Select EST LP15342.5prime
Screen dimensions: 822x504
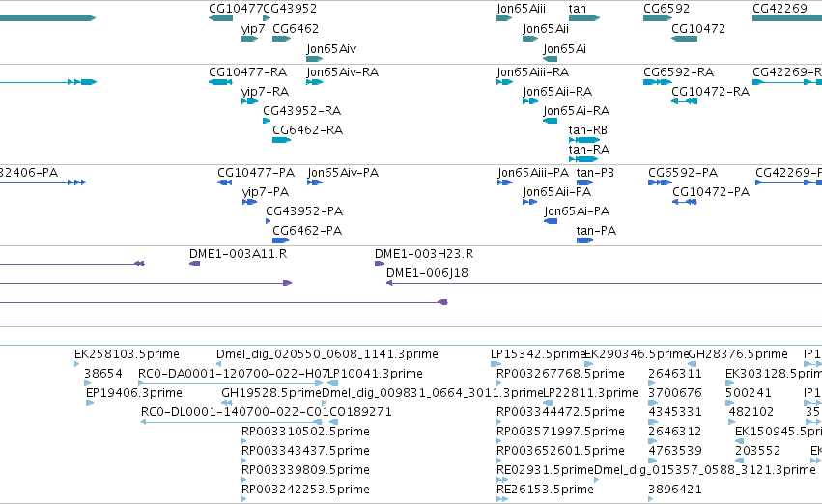[x=537, y=354]
